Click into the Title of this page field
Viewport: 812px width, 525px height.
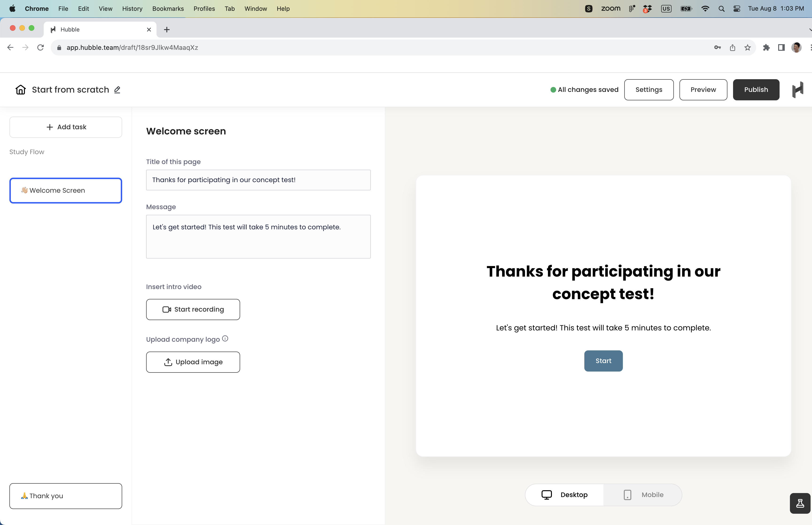pyautogui.click(x=258, y=180)
